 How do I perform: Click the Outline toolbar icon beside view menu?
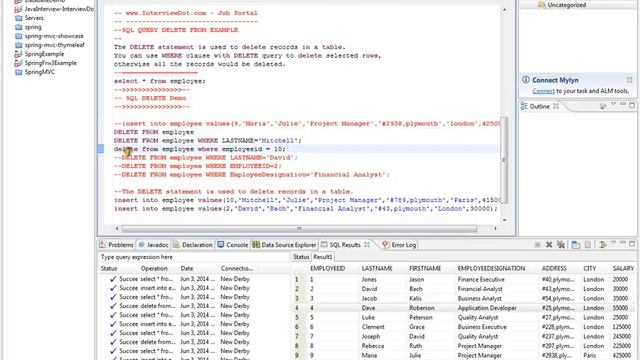point(603,106)
